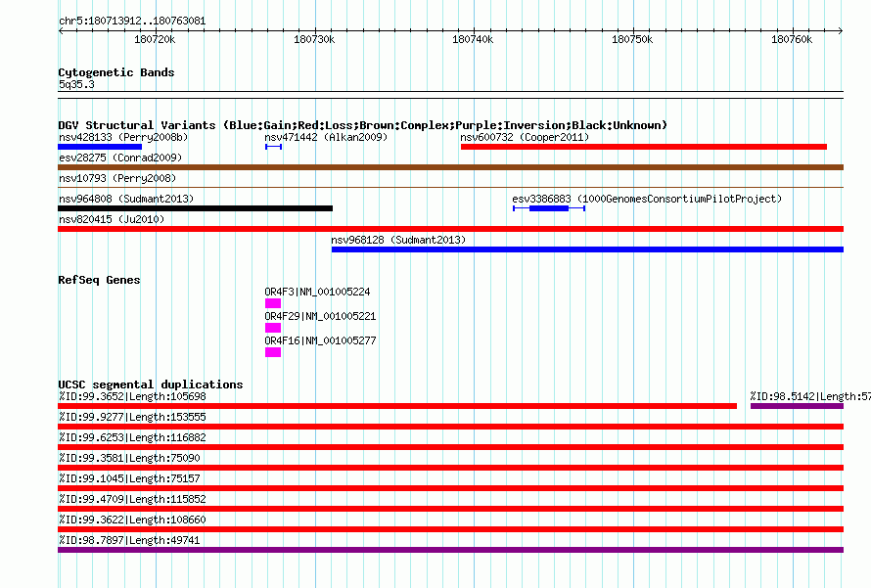This screenshot has height=588, width=871.
Task: Click the chr5:180713912..180763081 coordinates label
Action: click(x=132, y=21)
